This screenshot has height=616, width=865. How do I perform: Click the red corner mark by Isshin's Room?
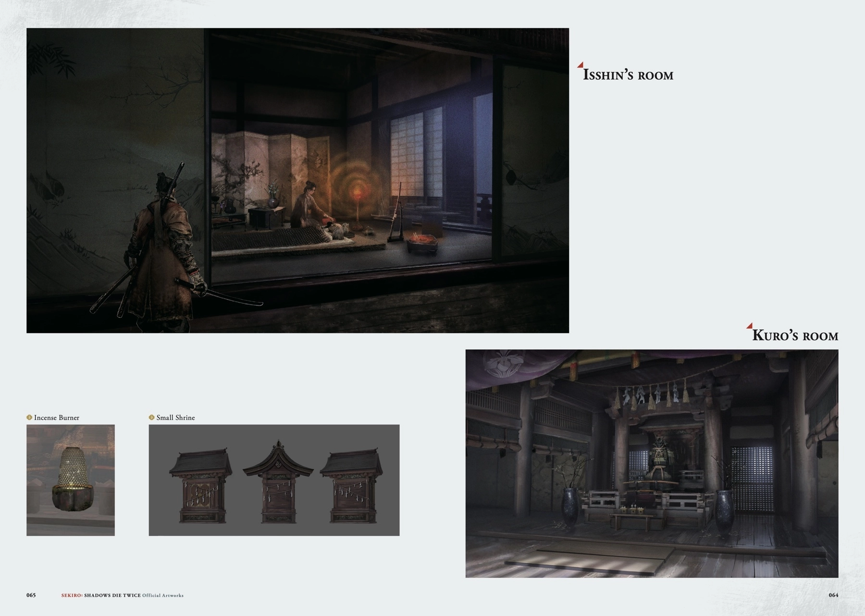580,64
